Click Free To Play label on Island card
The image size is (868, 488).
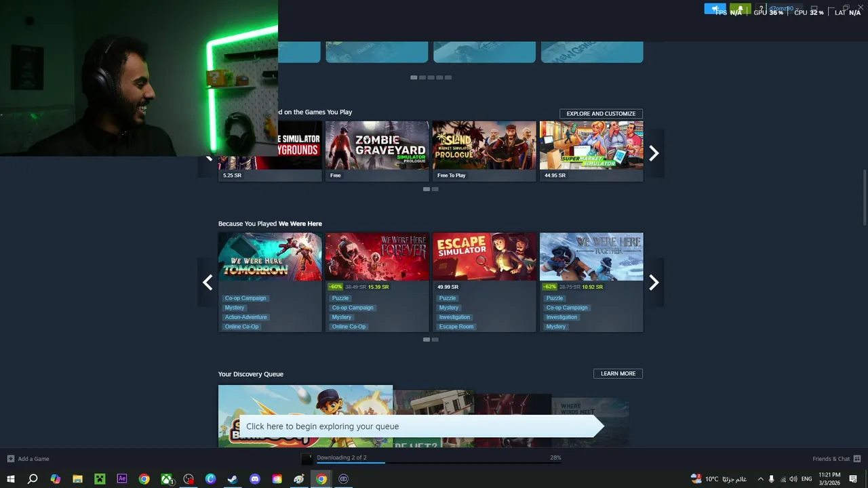452,176
